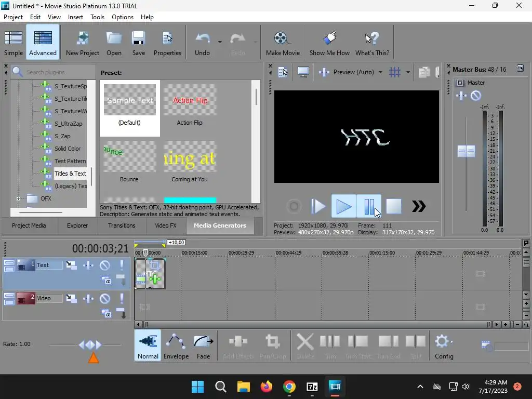Choose the (Default) text preset

[x=129, y=108]
